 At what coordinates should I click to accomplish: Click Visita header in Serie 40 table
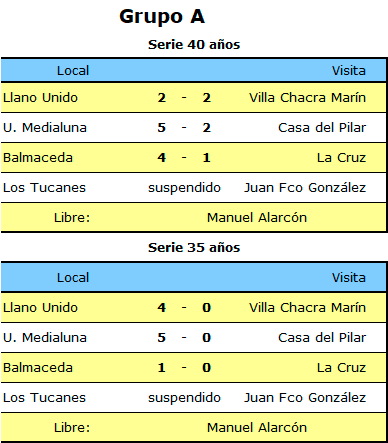click(349, 71)
